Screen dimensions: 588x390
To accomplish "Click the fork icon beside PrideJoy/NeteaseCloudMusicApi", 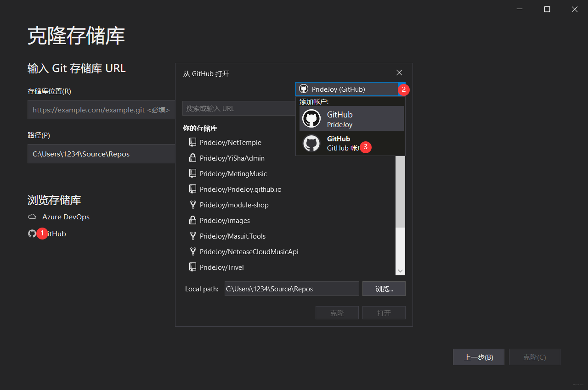I will (193, 251).
